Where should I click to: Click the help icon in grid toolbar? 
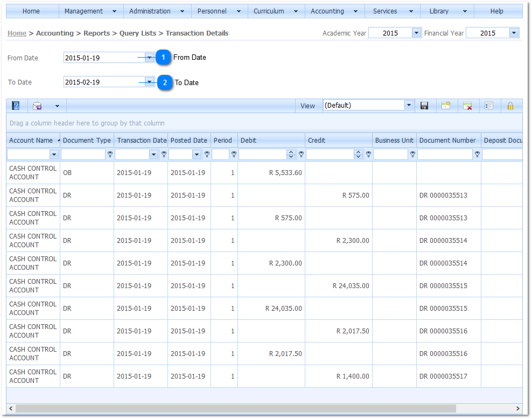point(16,106)
